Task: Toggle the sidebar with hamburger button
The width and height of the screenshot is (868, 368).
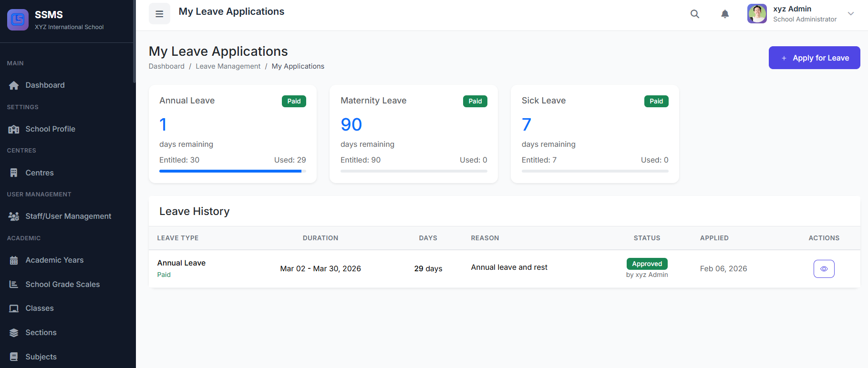Action: click(159, 14)
